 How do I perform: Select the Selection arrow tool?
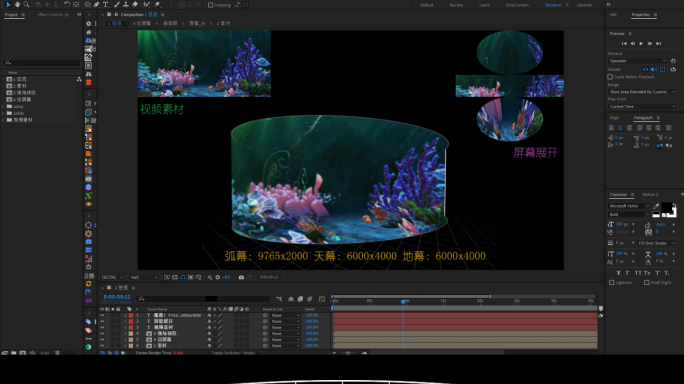click(x=8, y=4)
